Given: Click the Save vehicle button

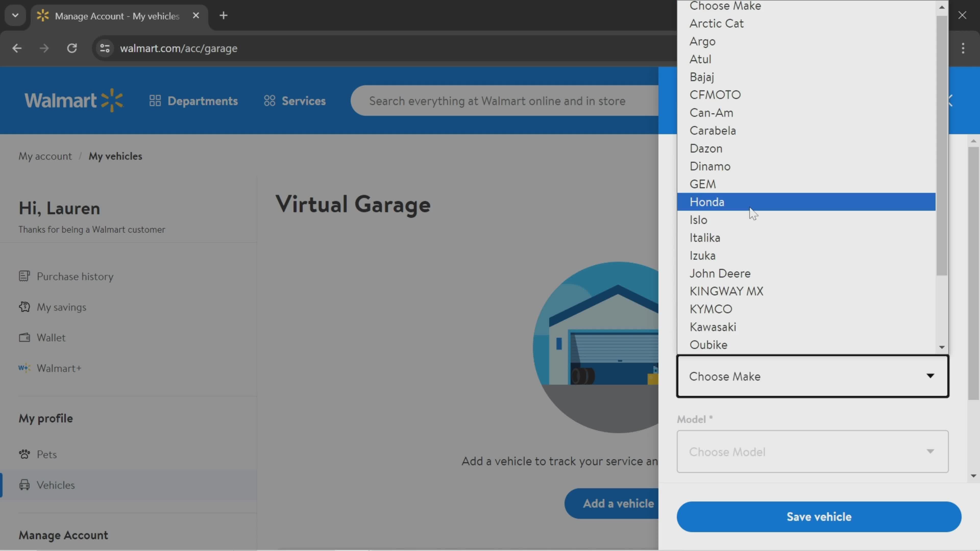Looking at the screenshot, I should coord(819,516).
